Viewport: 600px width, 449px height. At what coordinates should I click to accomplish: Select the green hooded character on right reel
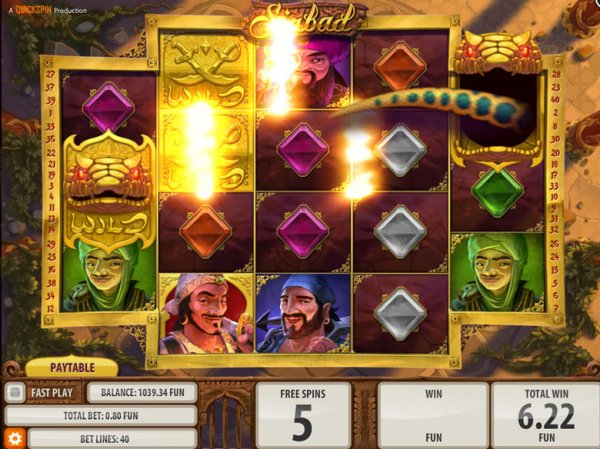(x=497, y=272)
